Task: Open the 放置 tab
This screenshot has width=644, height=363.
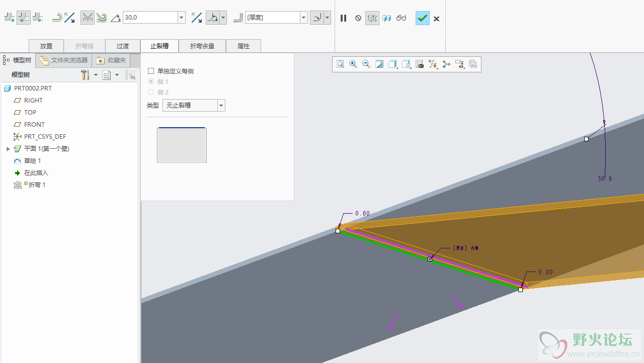Action: 46,46
